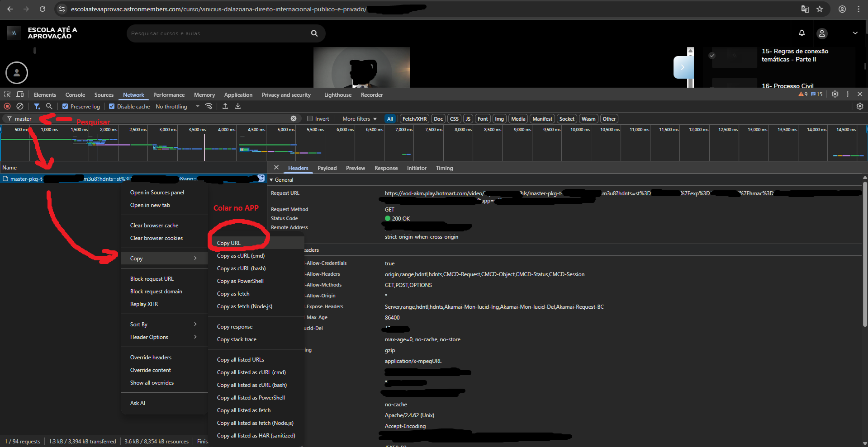Click the network timeline overview

coord(434,143)
